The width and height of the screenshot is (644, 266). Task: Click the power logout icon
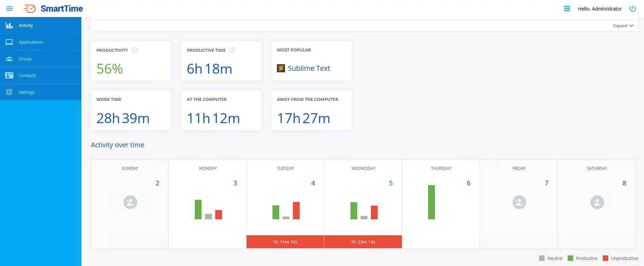tap(633, 9)
